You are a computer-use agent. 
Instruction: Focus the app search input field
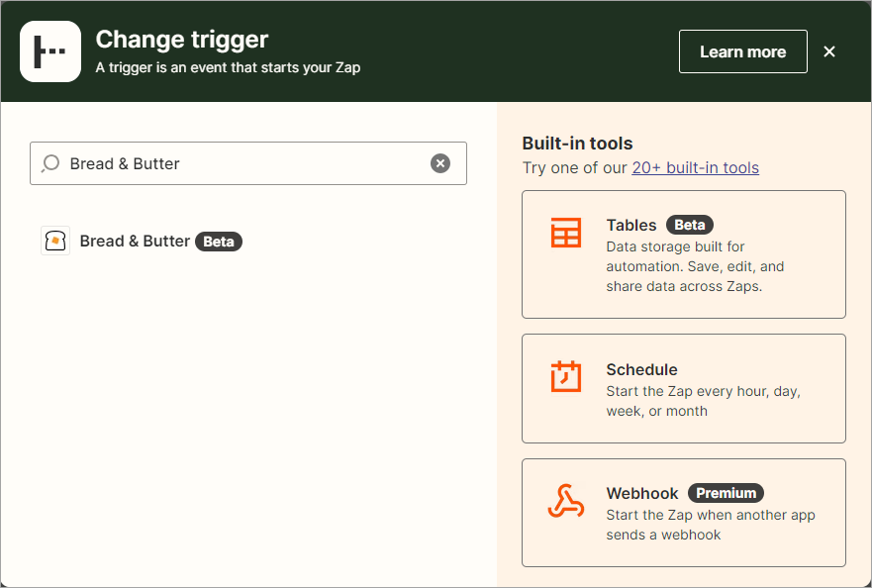(x=248, y=163)
